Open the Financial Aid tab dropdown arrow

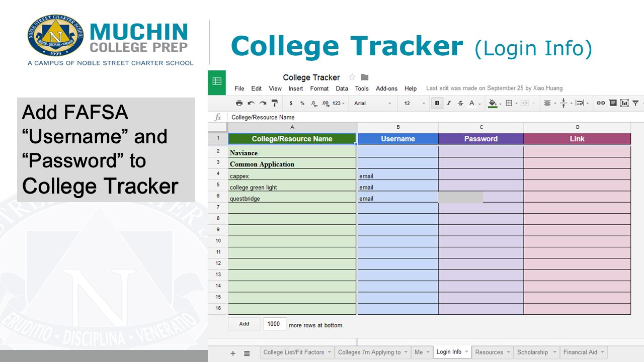point(602,352)
